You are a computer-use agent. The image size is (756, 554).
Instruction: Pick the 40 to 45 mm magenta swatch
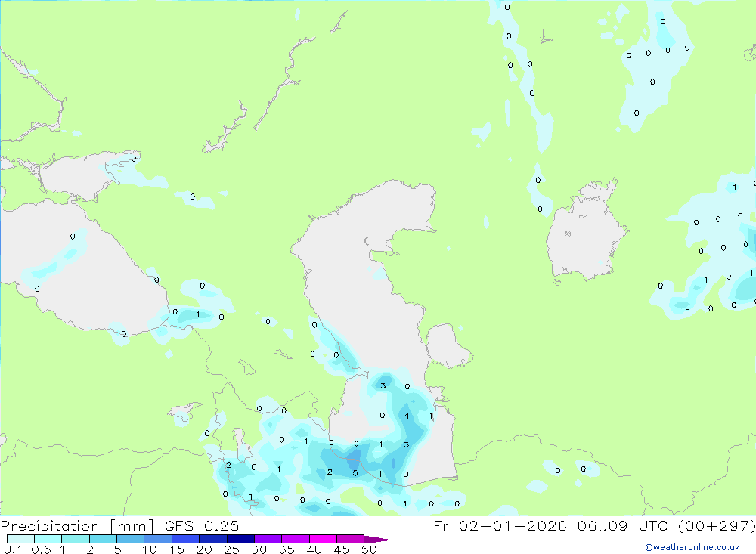(x=323, y=539)
